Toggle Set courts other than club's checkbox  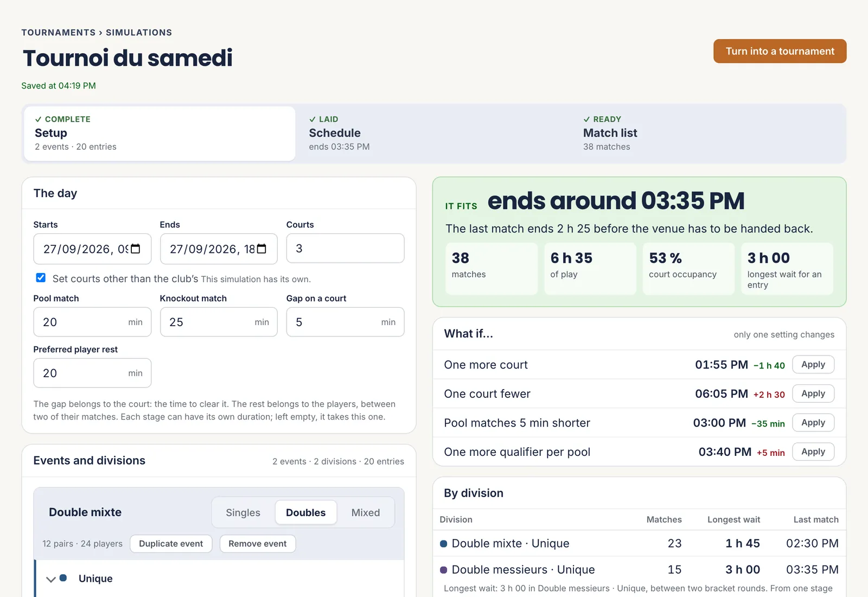click(41, 278)
